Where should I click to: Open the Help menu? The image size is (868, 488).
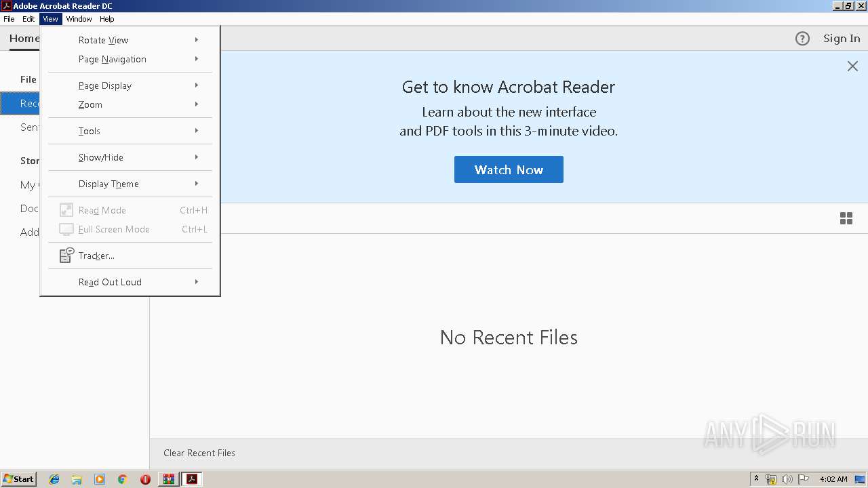(107, 19)
